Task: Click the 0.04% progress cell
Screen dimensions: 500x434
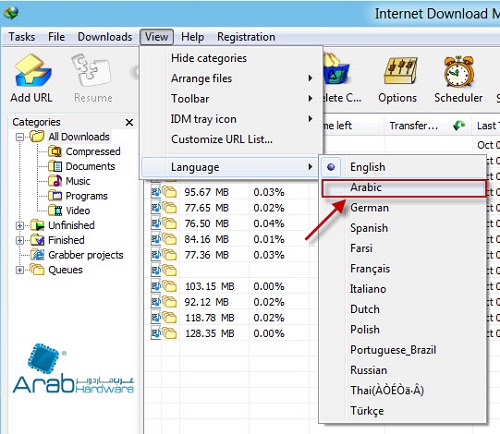Action: (269, 223)
